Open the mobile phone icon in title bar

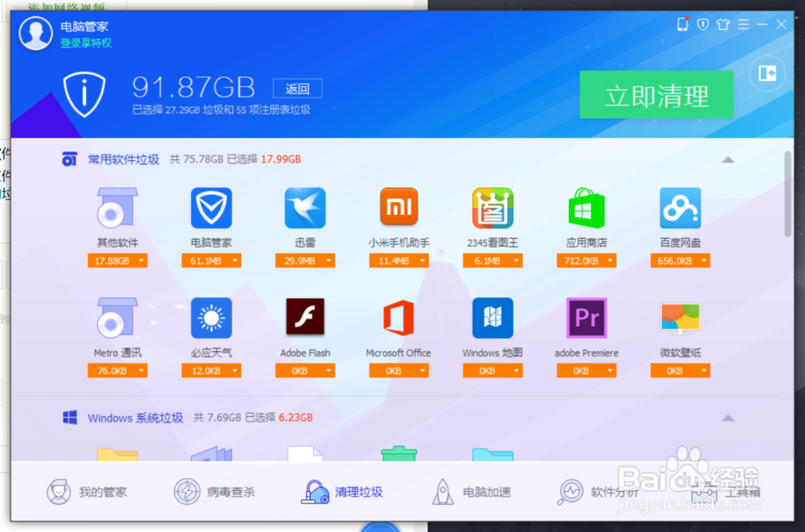(683, 24)
